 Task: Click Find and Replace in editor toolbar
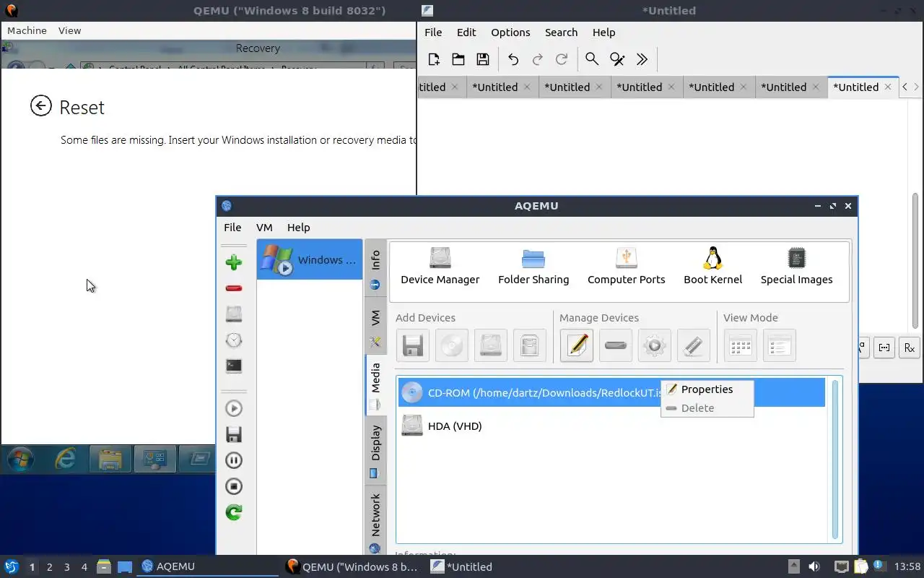617,59
